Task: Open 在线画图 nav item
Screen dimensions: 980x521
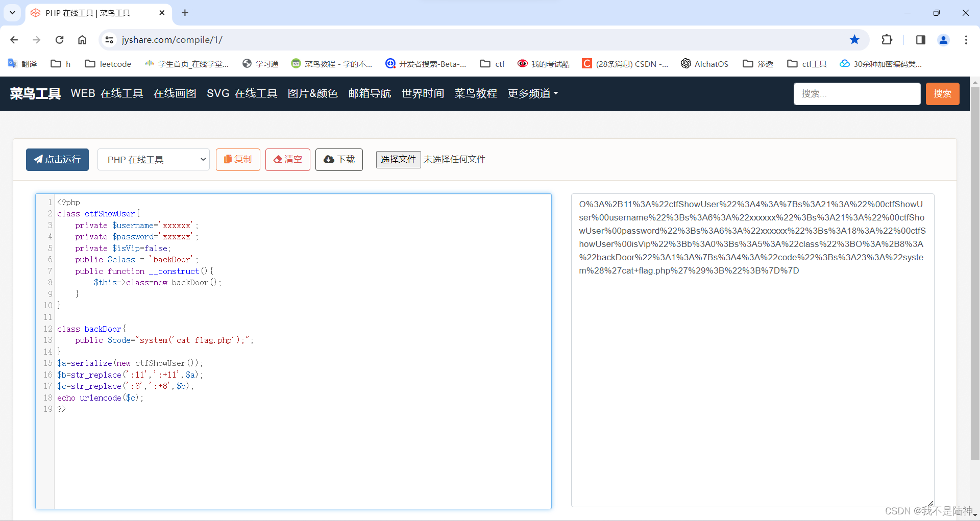Action: point(175,93)
